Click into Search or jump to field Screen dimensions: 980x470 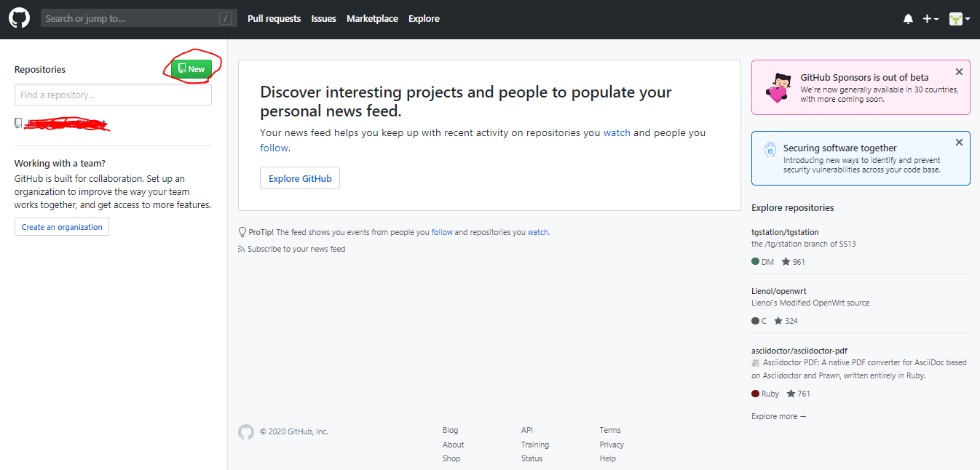139,18
